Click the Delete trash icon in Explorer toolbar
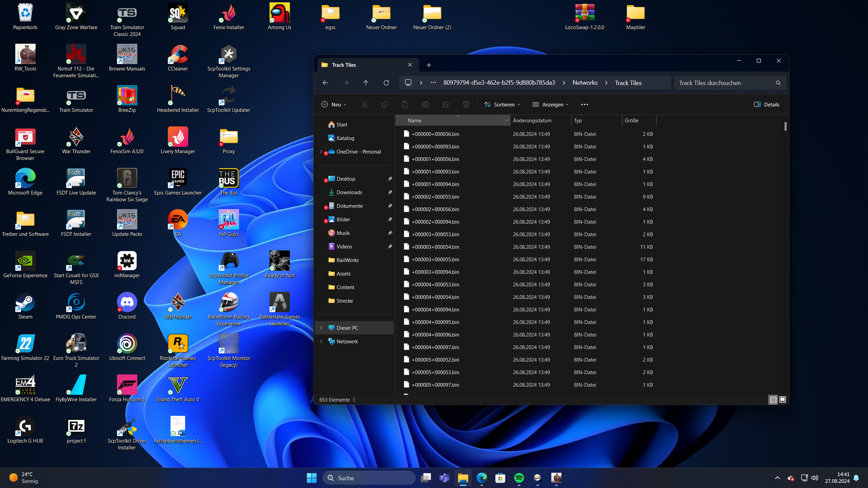Viewport: 868px width, 488px height. point(466,104)
